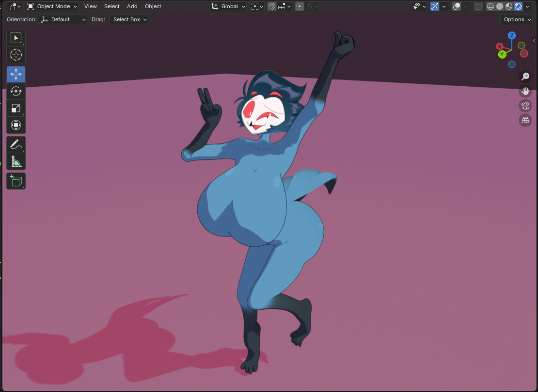Switch to wireframe shading
This screenshot has height=392, width=538.
click(491, 6)
